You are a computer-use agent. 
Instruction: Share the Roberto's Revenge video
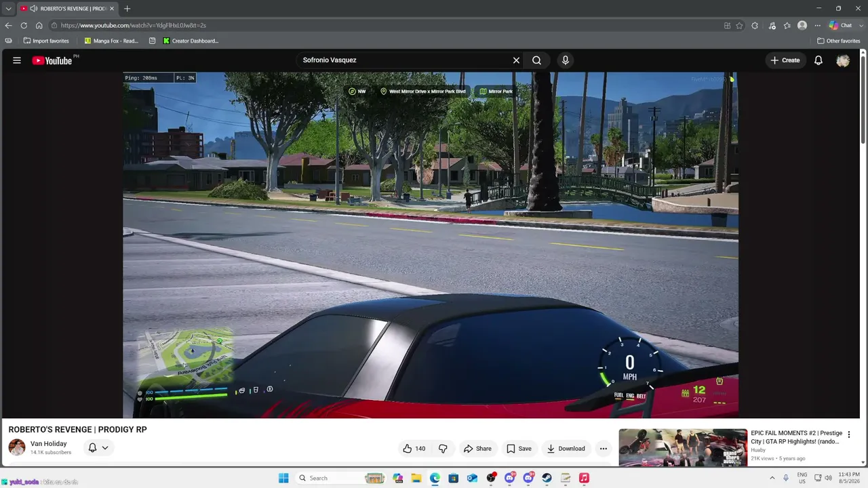pyautogui.click(x=477, y=449)
